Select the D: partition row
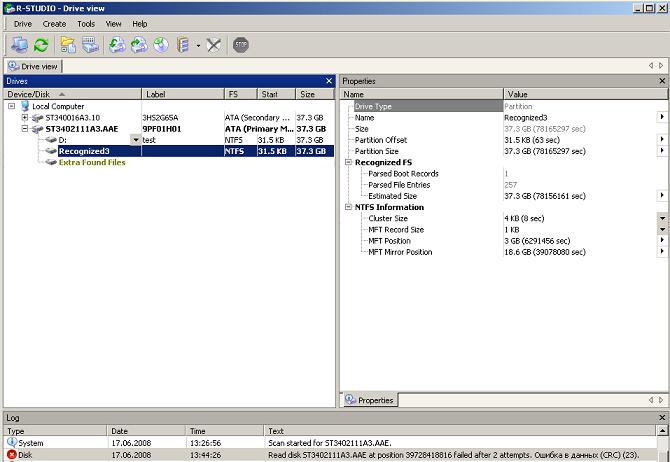 [62, 140]
